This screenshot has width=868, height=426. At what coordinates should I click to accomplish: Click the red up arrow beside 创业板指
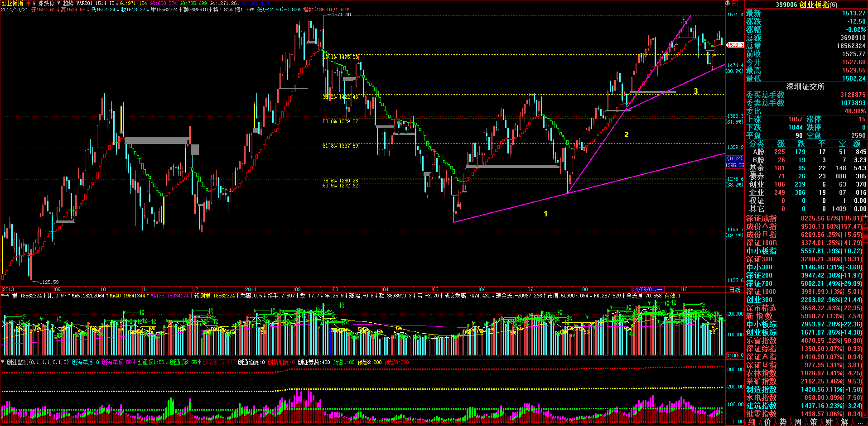click(x=28, y=3)
